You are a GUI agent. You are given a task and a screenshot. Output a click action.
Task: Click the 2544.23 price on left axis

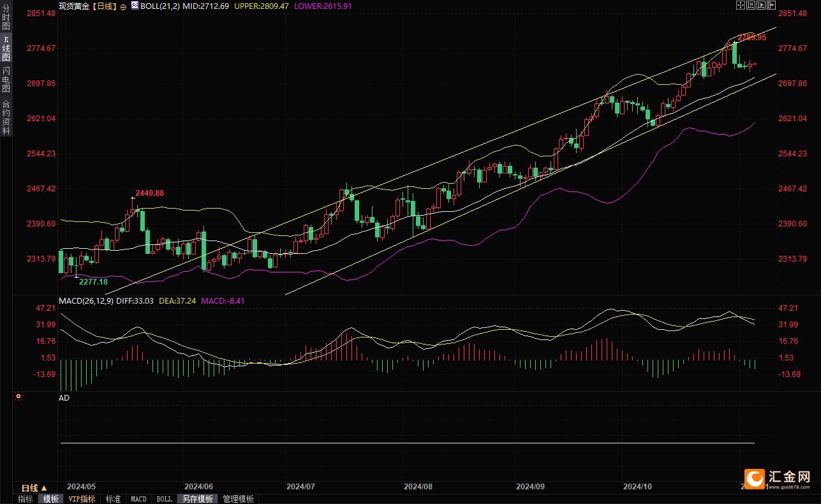coord(42,154)
